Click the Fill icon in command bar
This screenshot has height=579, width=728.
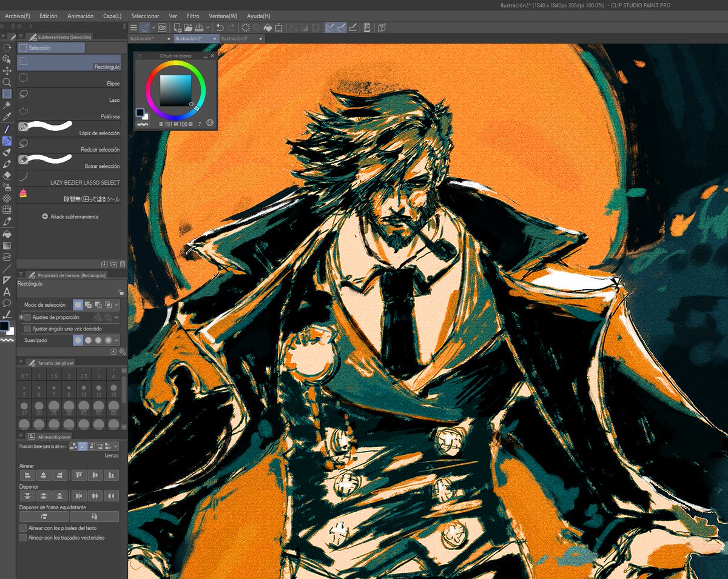pyautogui.click(x=268, y=27)
